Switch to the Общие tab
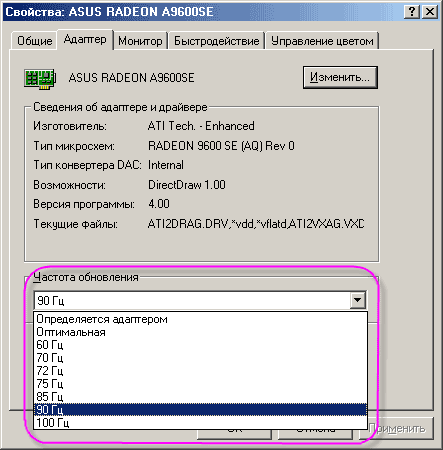443x450 pixels. pyautogui.click(x=35, y=41)
